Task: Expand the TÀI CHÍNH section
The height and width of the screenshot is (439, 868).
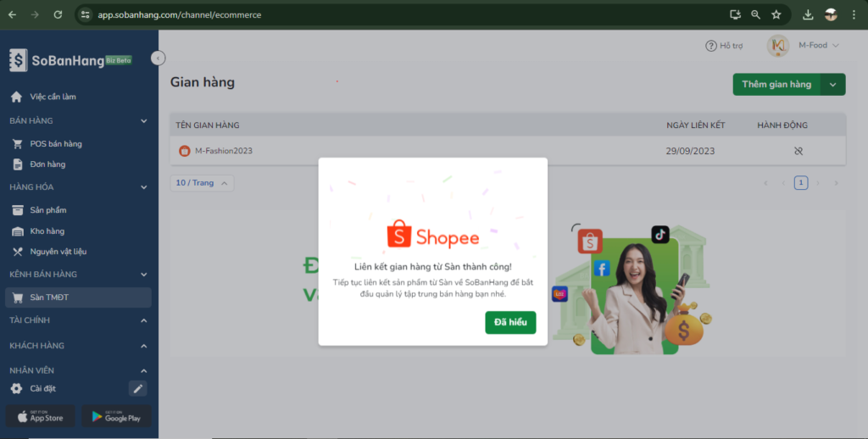Action: pyautogui.click(x=144, y=320)
